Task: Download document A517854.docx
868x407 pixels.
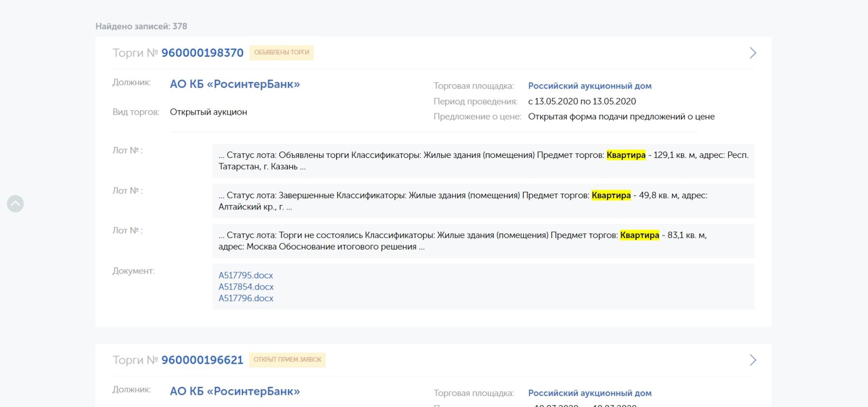Action: (x=246, y=287)
